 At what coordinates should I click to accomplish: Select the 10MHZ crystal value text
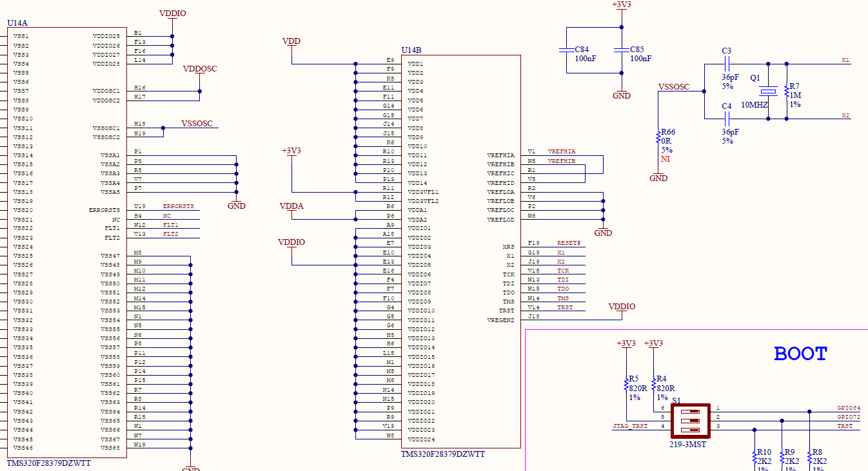[755, 105]
